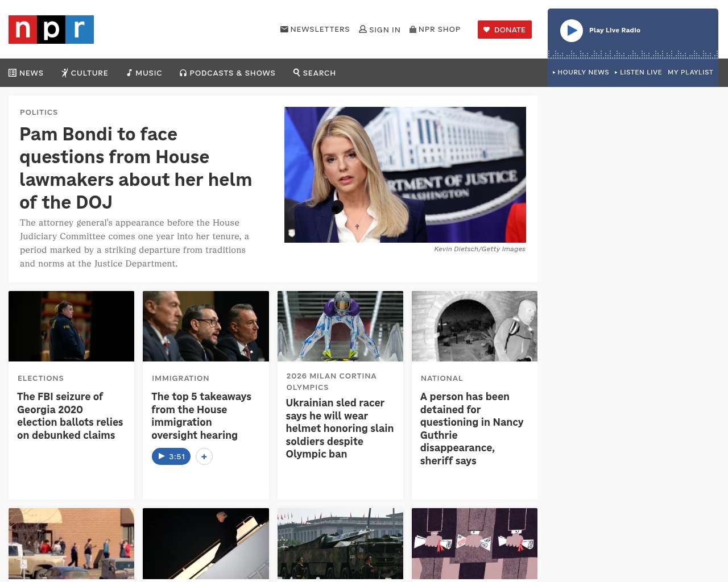Screen dimensions: 728x582
Task: Click the Pam Bondi article photo
Action: point(405,174)
